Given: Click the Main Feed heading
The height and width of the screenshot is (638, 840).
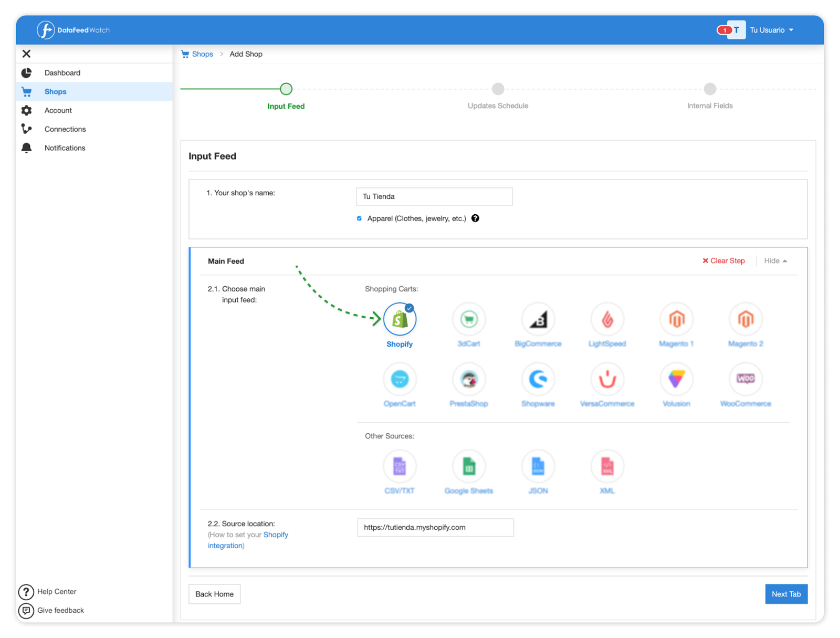Looking at the screenshot, I should pyautogui.click(x=226, y=261).
